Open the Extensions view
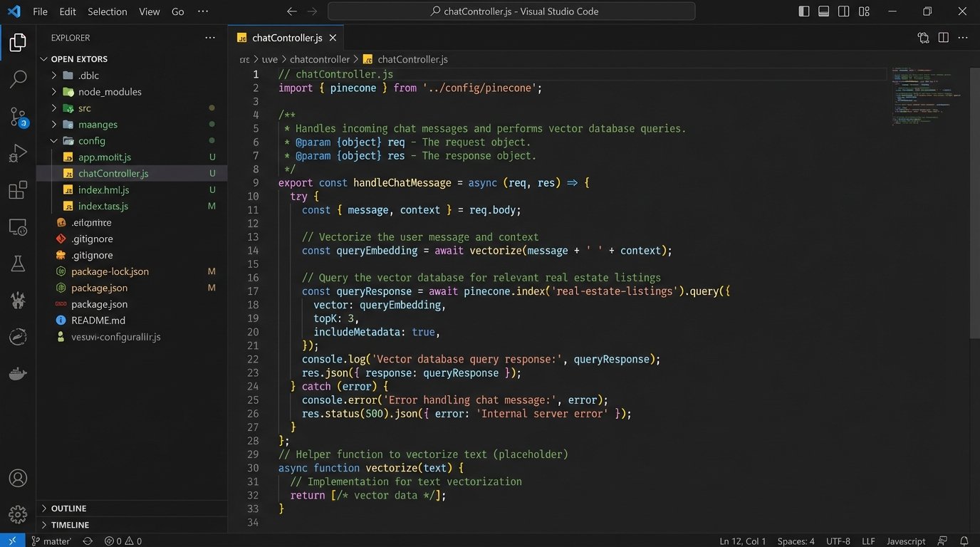 tap(18, 190)
